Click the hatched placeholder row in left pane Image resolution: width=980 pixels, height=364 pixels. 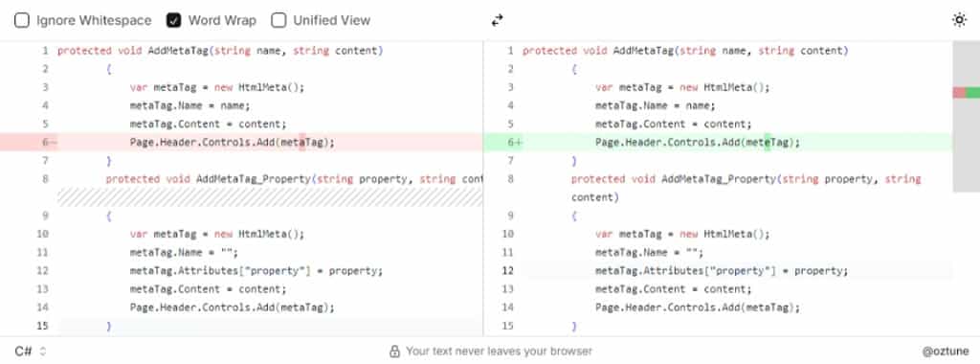tap(270, 197)
